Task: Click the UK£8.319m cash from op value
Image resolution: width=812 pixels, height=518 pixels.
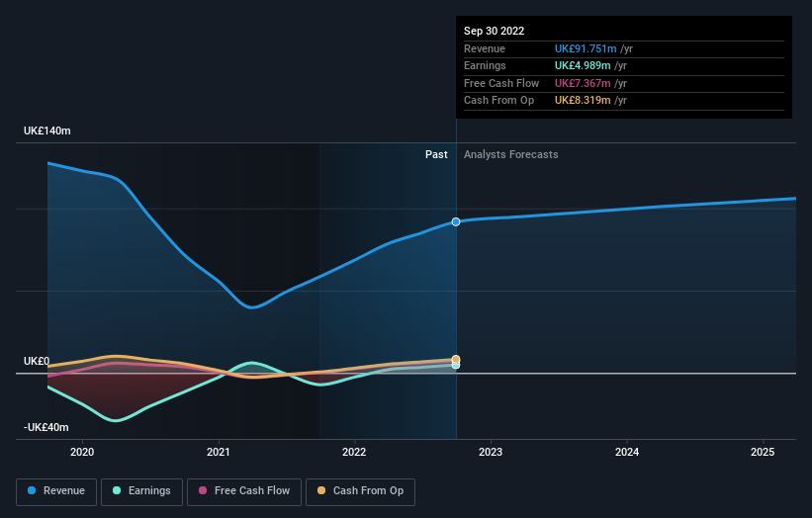Action: coord(583,101)
